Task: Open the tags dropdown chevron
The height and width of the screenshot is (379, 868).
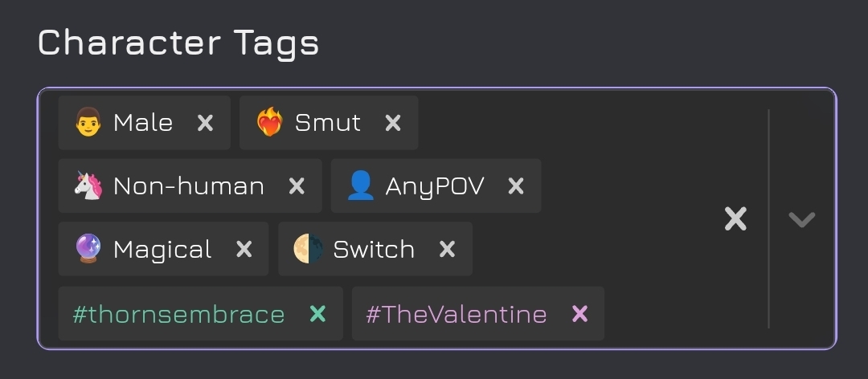Action: coord(802,218)
